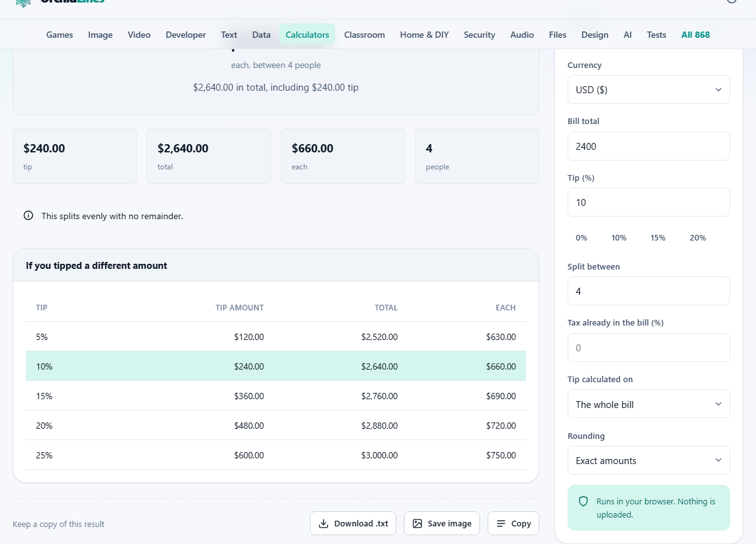Open the Security category tab
Image resolution: width=756 pixels, height=544 pixels.
click(x=479, y=35)
